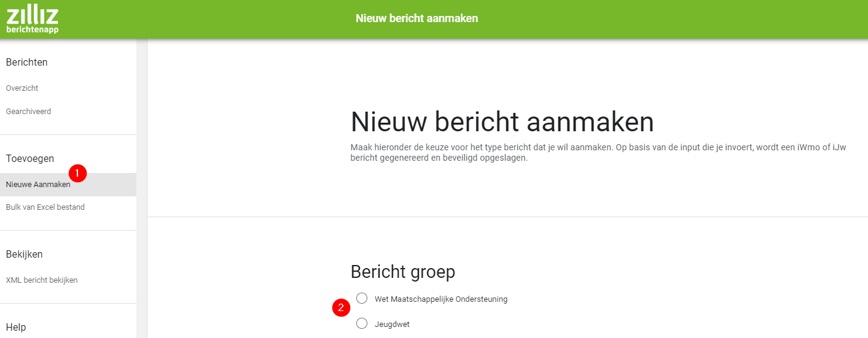Click the green header title text
Image resolution: width=868 pixels, height=338 pixels.
click(x=416, y=18)
